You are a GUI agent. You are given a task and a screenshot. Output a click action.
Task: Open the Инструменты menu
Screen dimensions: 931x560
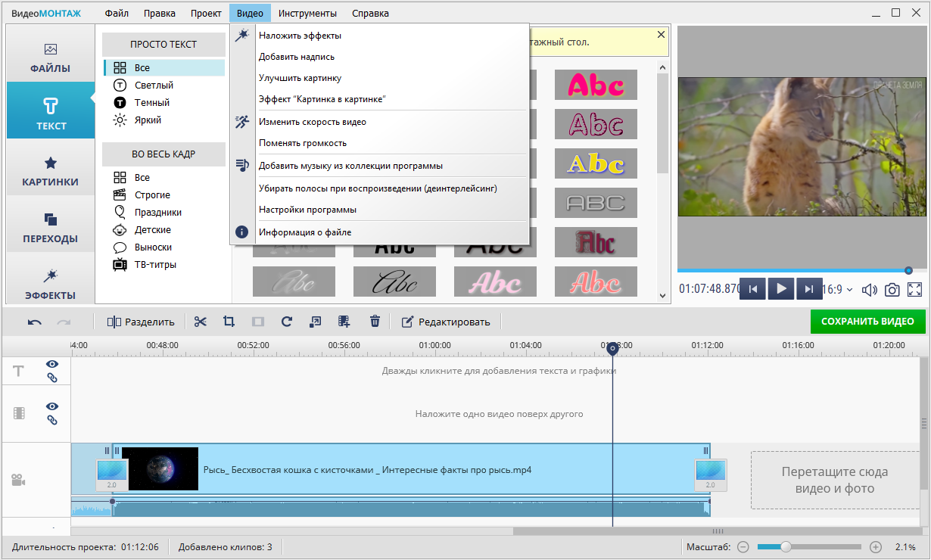(307, 13)
